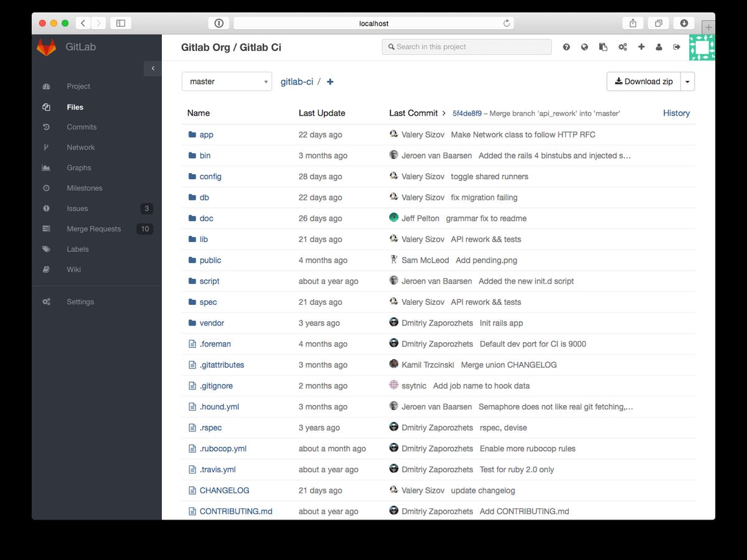The image size is (747, 560).
Task: Open the History link
Action: (676, 113)
